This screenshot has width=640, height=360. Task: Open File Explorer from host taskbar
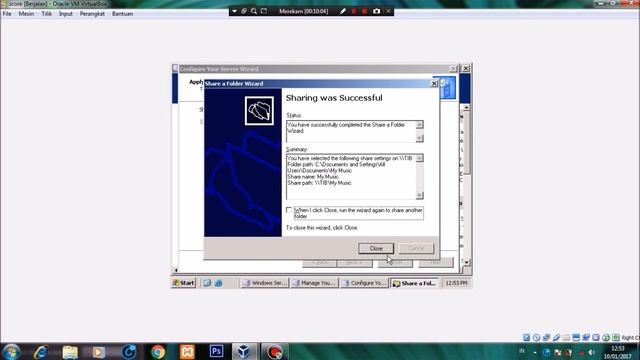70,352
